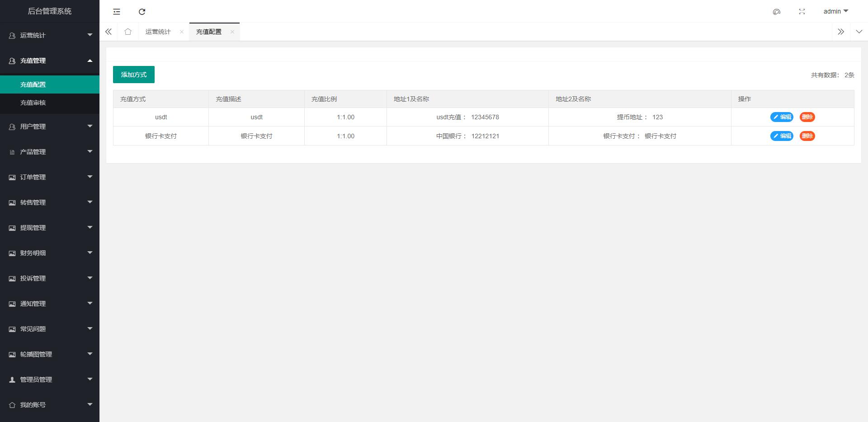Open the theme palette icon
This screenshot has height=422, width=868.
(x=777, y=12)
